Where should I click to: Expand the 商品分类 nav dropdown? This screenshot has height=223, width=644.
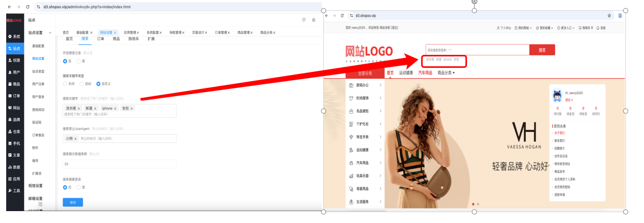click(446, 73)
